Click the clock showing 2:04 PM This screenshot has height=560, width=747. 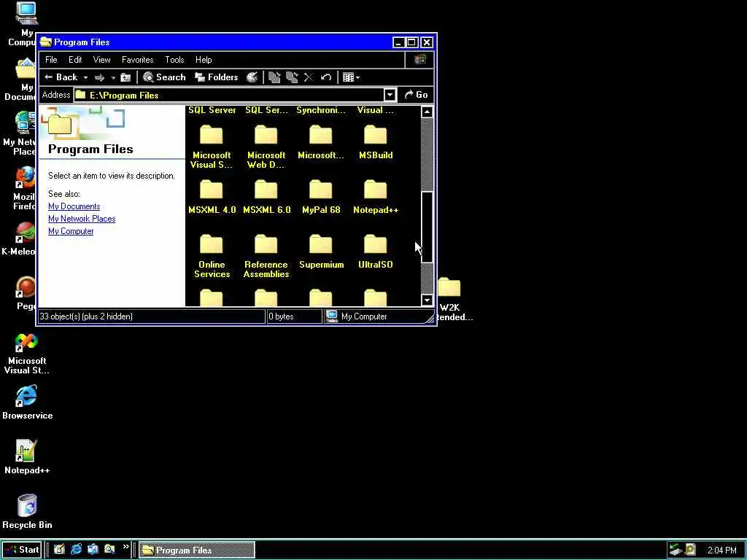coord(721,551)
